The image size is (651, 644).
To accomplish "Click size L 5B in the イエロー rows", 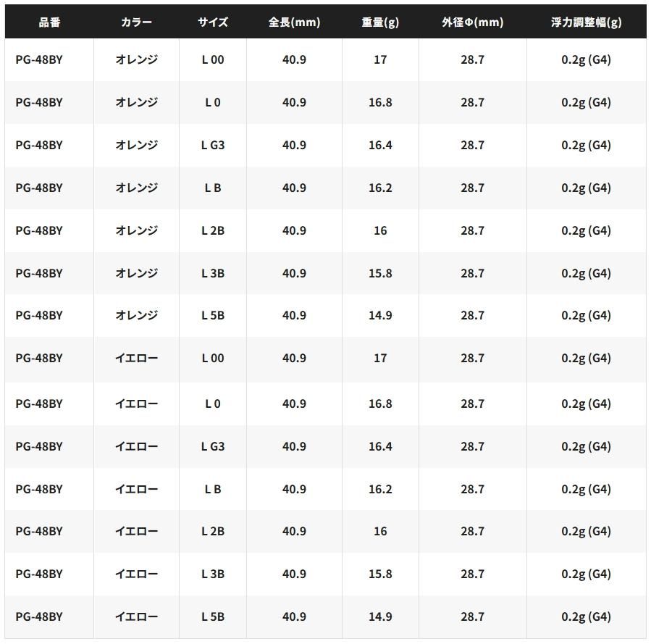I will 213,616.
